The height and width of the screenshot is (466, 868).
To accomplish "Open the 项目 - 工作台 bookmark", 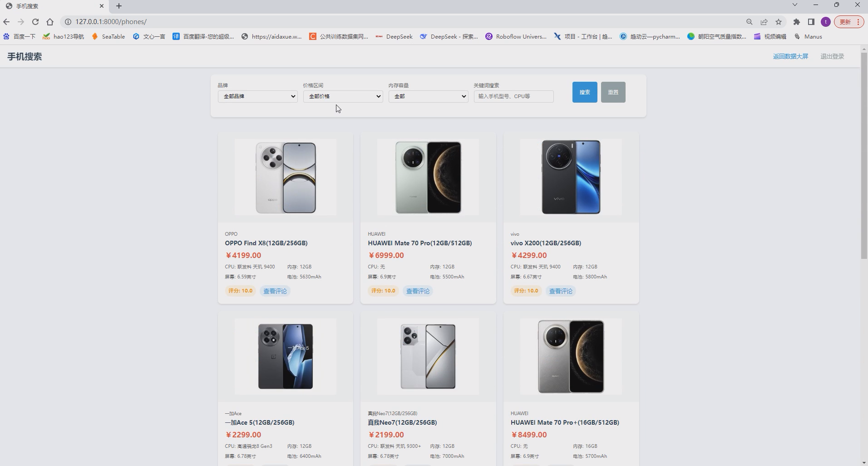I will 583,36.
